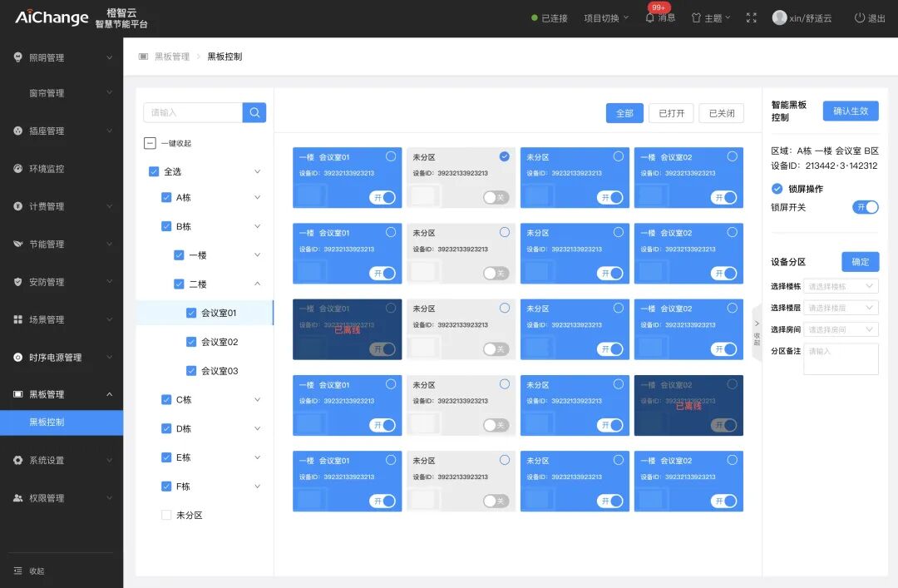Toggle the 锁屏操作 checkbox

pos(777,189)
